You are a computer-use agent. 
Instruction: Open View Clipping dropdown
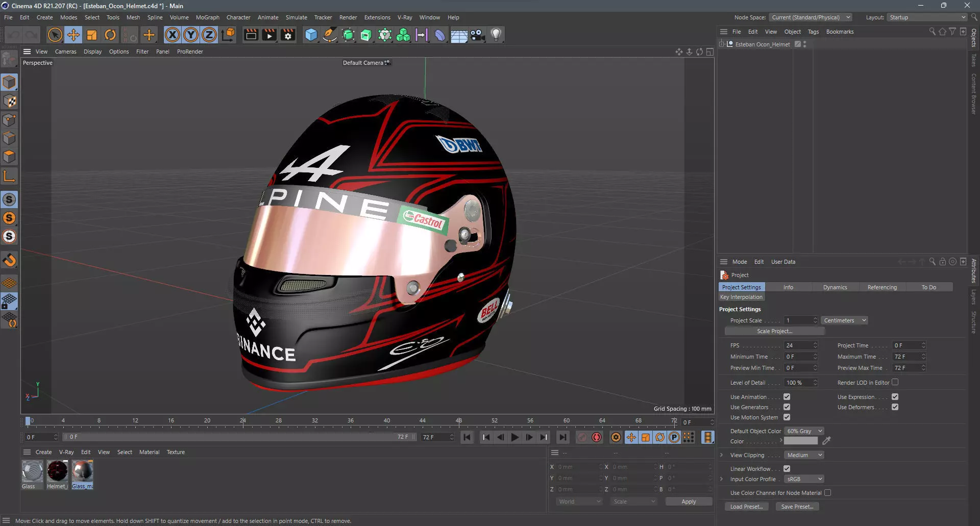coord(804,455)
